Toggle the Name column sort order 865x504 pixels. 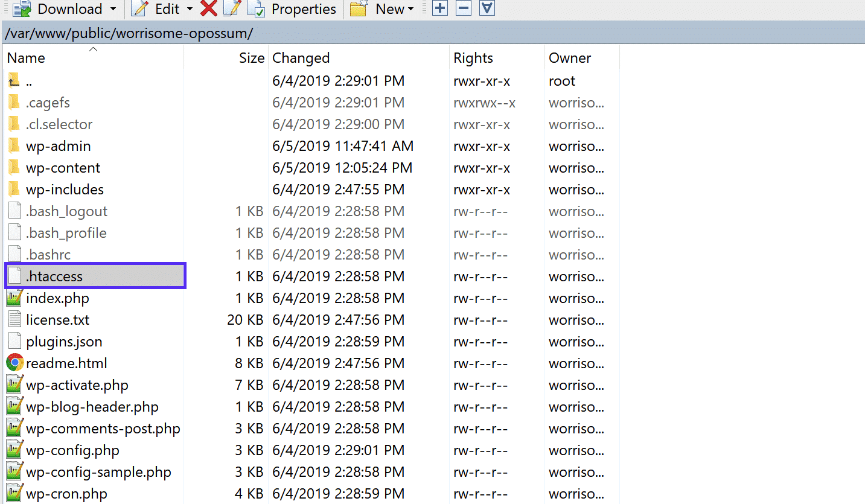tap(26, 57)
